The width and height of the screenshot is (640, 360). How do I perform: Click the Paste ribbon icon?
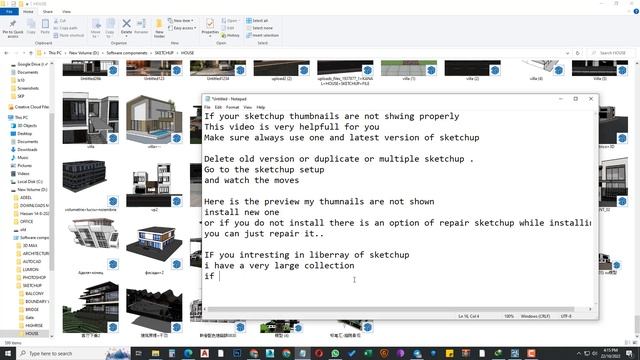[x=45, y=27]
